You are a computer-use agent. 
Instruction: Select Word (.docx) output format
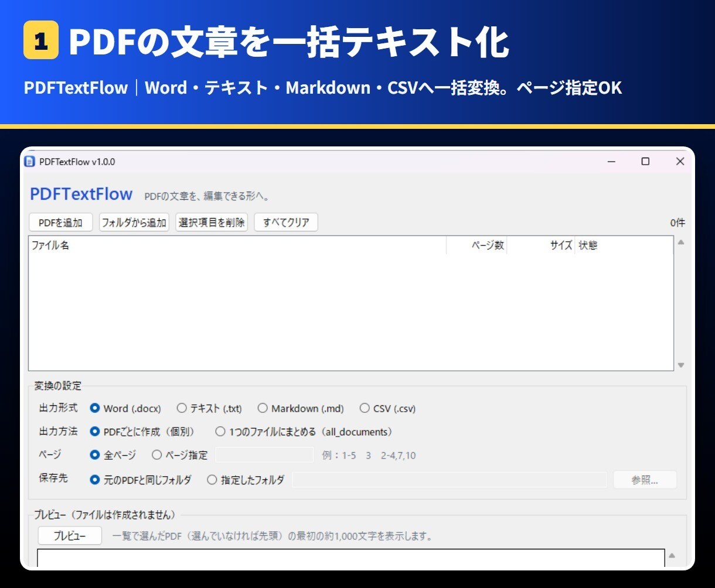125,409
